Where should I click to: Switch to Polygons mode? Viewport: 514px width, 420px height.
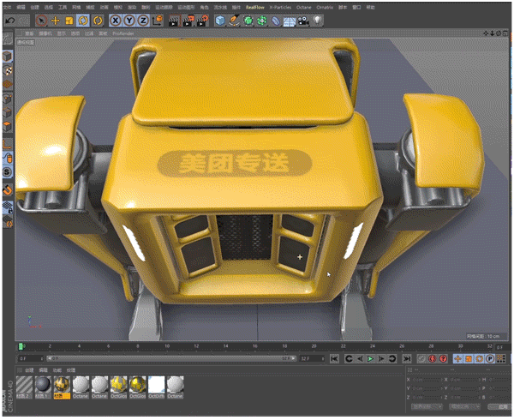tap(8, 126)
